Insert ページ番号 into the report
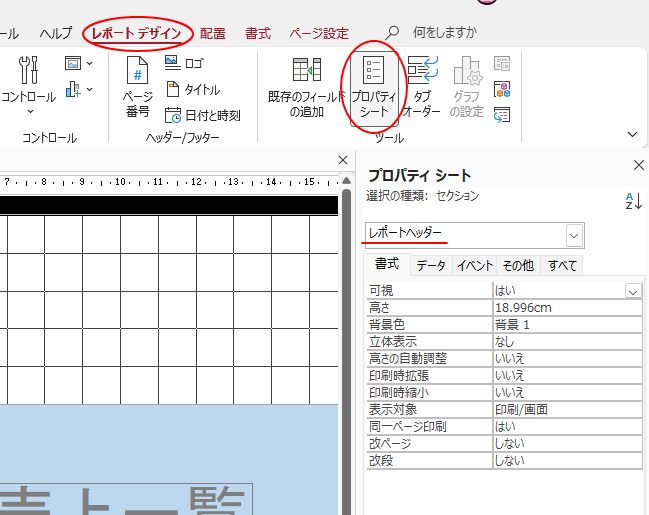Viewport: 649px width, 515px height. [x=137, y=87]
